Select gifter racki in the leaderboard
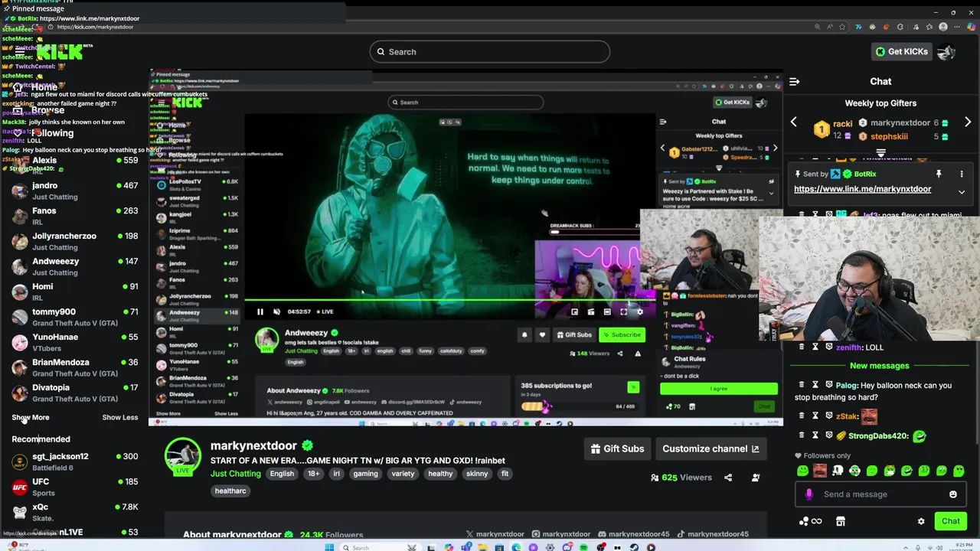980x551 pixels. coord(842,123)
